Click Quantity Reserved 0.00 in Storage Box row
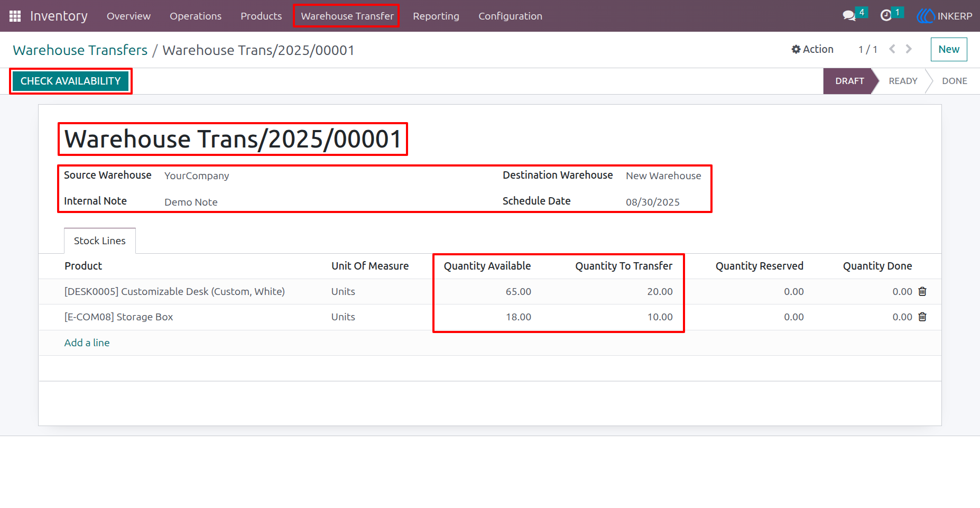 tap(793, 317)
